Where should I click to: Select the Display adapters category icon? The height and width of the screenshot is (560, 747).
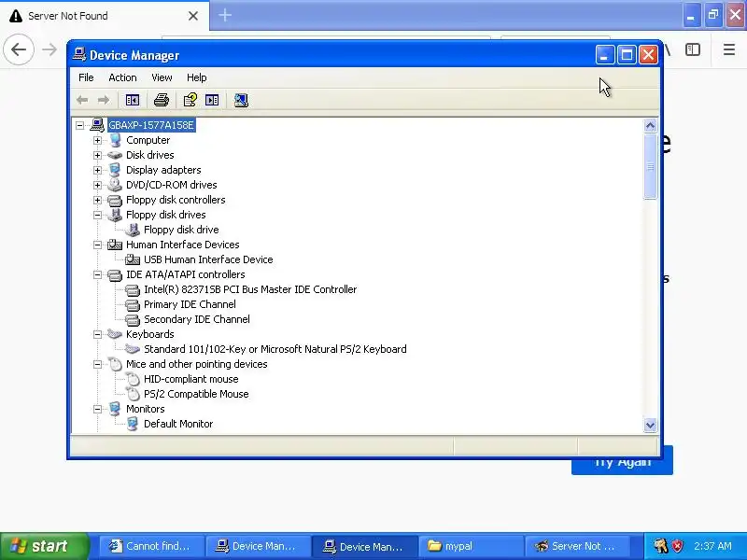(115, 170)
